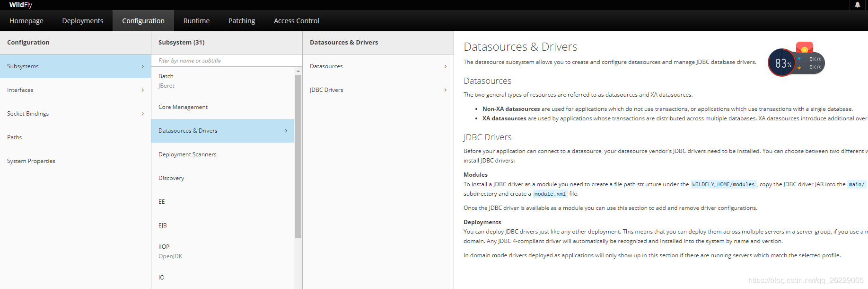Click the Datasources & Drivers page title
The image size is (868, 289).
pos(520,47)
